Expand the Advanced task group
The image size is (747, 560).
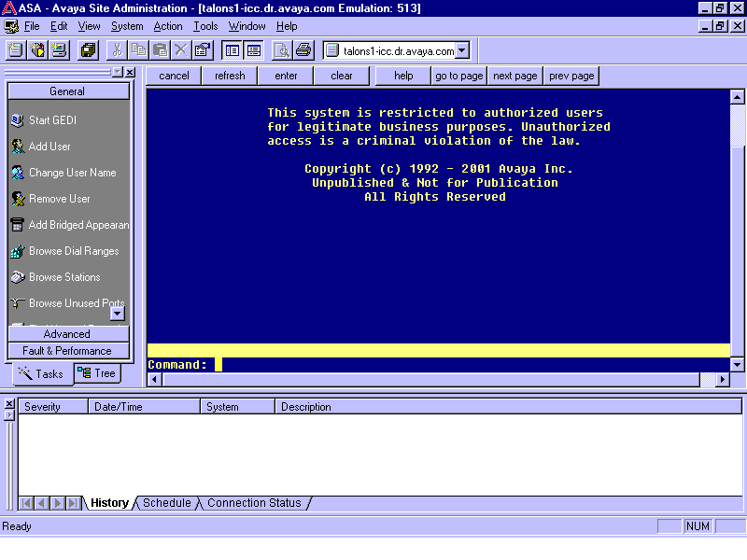(68, 334)
